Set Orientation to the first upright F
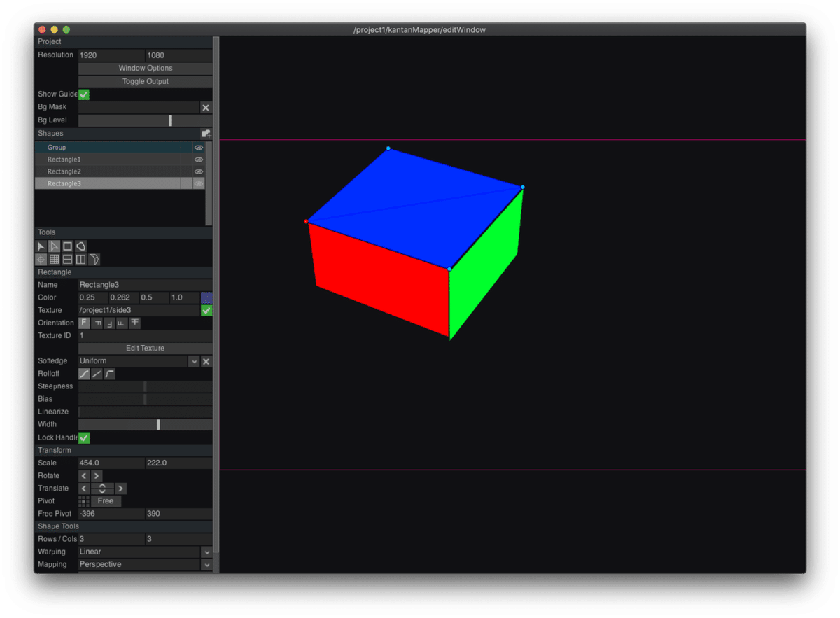Viewport: 840px width, 618px height. (x=84, y=323)
